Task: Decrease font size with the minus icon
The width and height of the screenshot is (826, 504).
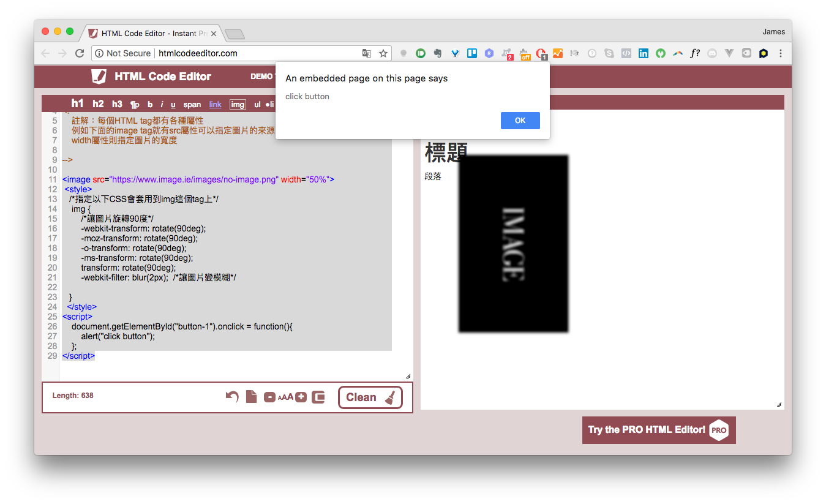Action: tap(269, 397)
